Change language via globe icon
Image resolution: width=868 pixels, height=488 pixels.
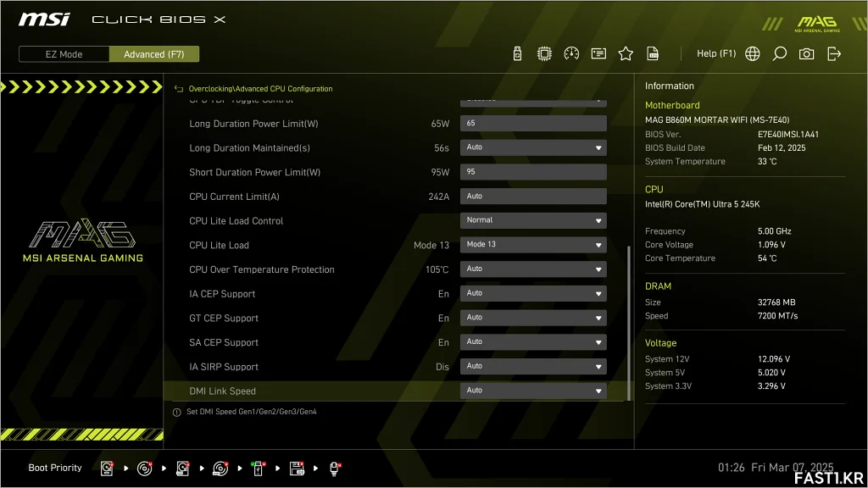(753, 53)
